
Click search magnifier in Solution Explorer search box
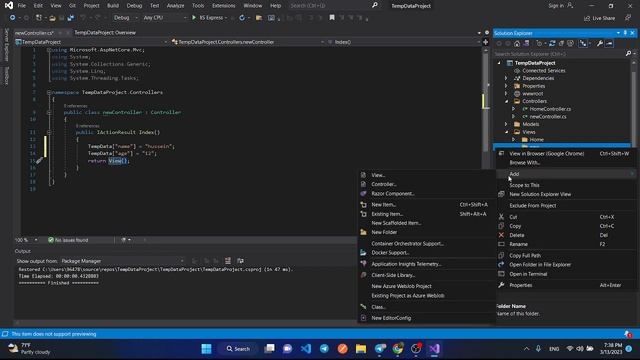[628, 54]
